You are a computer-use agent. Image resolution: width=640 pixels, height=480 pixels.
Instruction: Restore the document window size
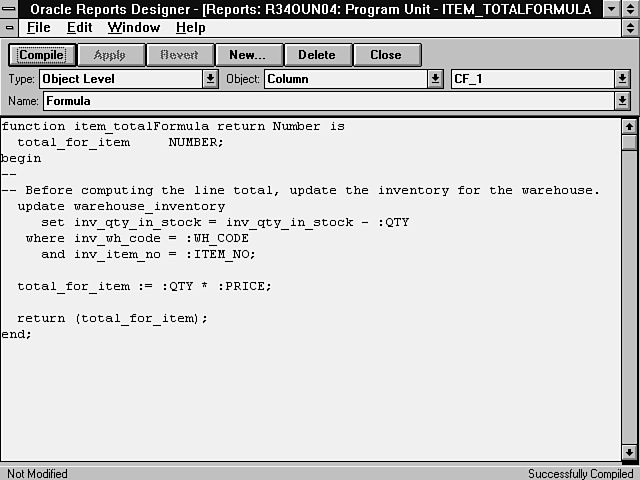[x=629, y=27]
